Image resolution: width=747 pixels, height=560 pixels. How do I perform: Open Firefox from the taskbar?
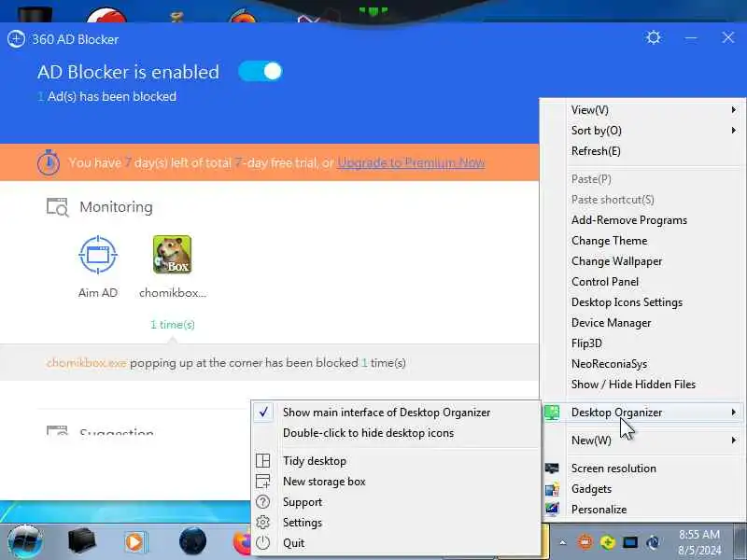(242, 542)
